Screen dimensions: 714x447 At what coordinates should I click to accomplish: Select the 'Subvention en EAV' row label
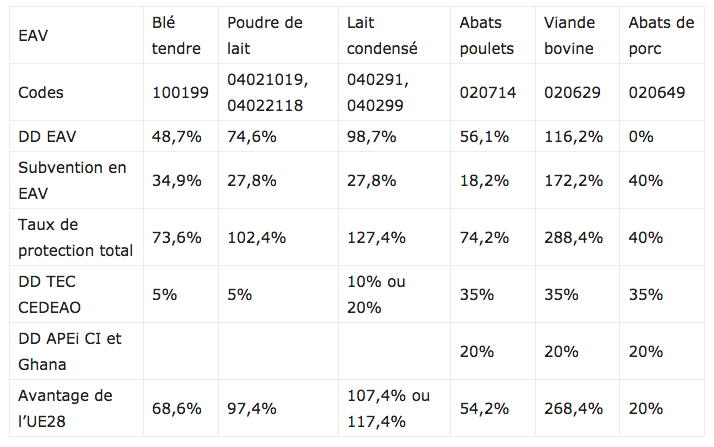click(x=72, y=180)
